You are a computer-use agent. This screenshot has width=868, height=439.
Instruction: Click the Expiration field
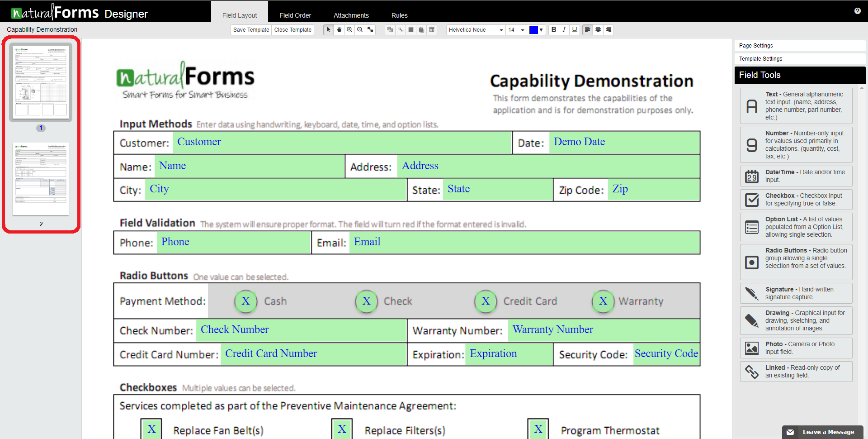pos(509,354)
